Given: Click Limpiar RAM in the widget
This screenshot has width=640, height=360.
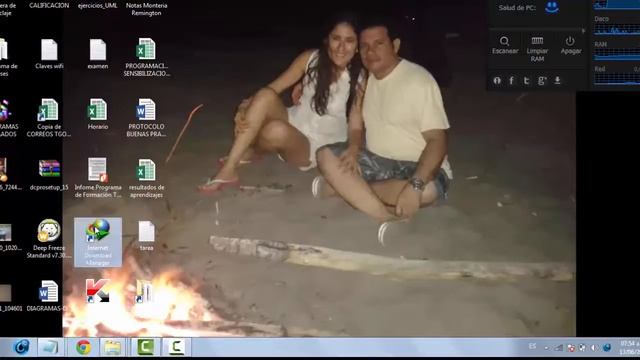Looking at the screenshot, I should (537, 49).
